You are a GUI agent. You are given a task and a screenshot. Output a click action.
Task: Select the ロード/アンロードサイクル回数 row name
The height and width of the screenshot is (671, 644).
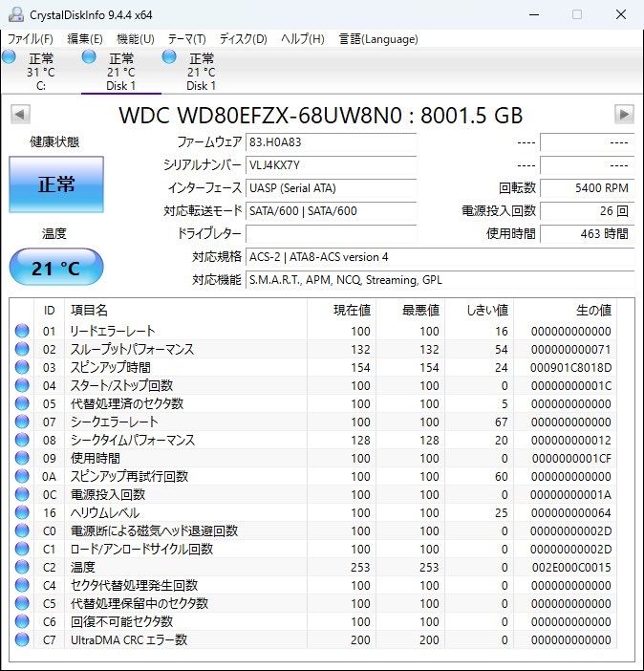click(141, 549)
